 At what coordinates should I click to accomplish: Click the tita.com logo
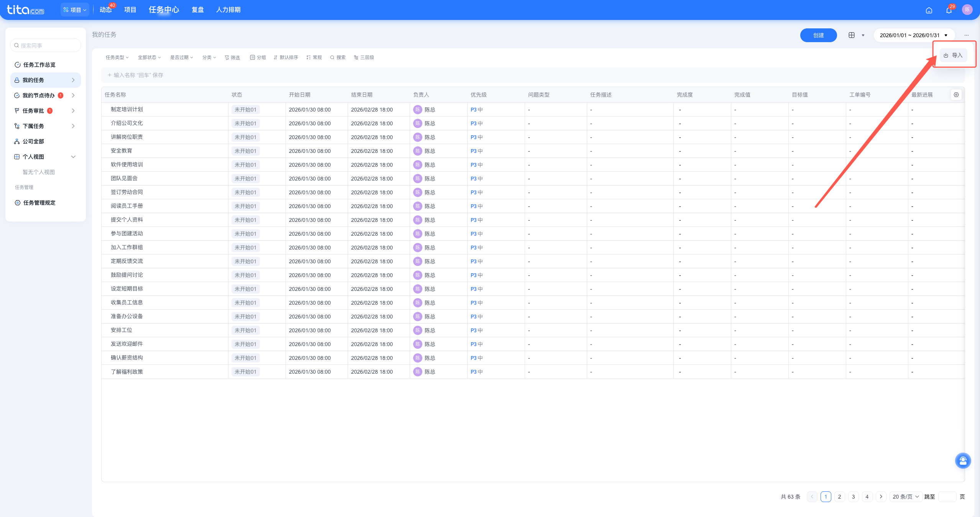(26, 10)
